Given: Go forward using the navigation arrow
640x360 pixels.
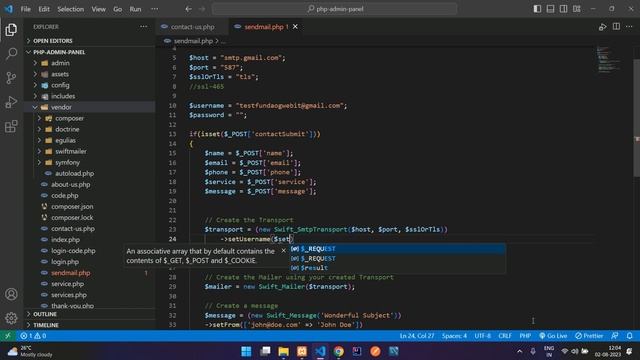Looking at the screenshot, I should (x=202, y=9).
